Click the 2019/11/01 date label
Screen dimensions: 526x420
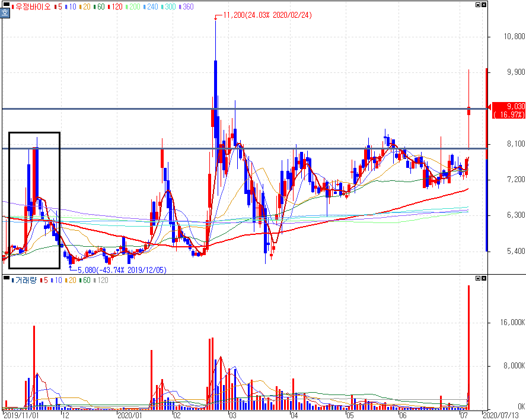pos(21,415)
